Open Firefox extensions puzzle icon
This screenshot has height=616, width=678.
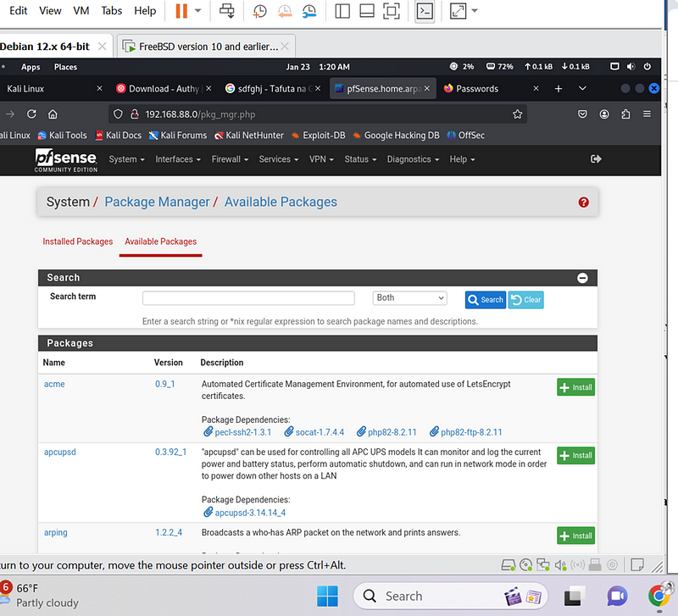tap(625, 114)
